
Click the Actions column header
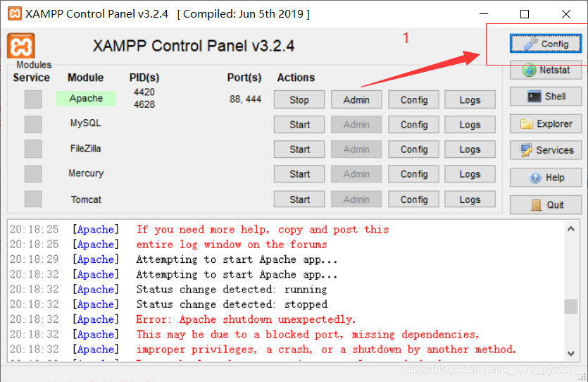[296, 78]
